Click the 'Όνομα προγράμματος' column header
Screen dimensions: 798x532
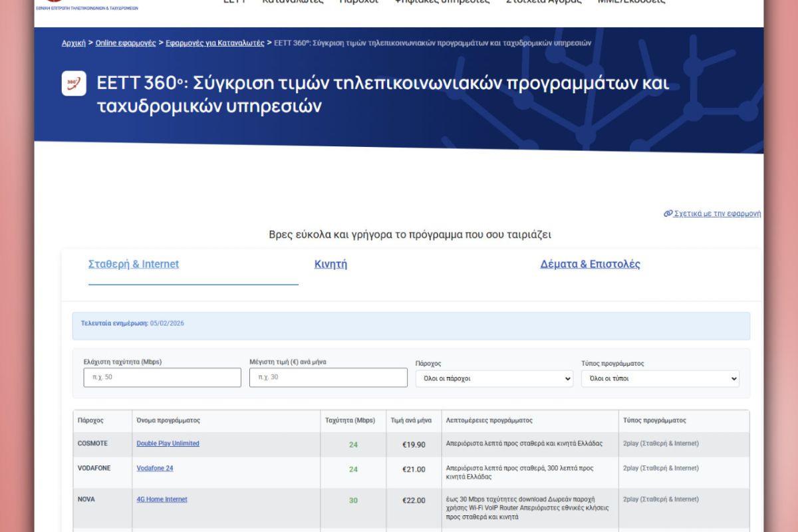point(168,420)
